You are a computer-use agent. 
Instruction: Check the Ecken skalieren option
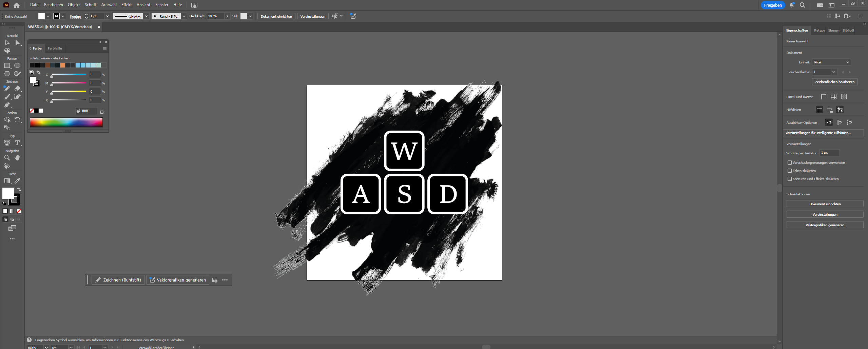[789, 171]
